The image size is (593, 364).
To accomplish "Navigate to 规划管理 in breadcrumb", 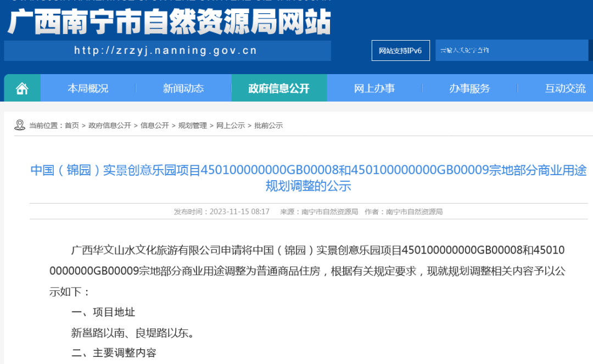I will (193, 126).
